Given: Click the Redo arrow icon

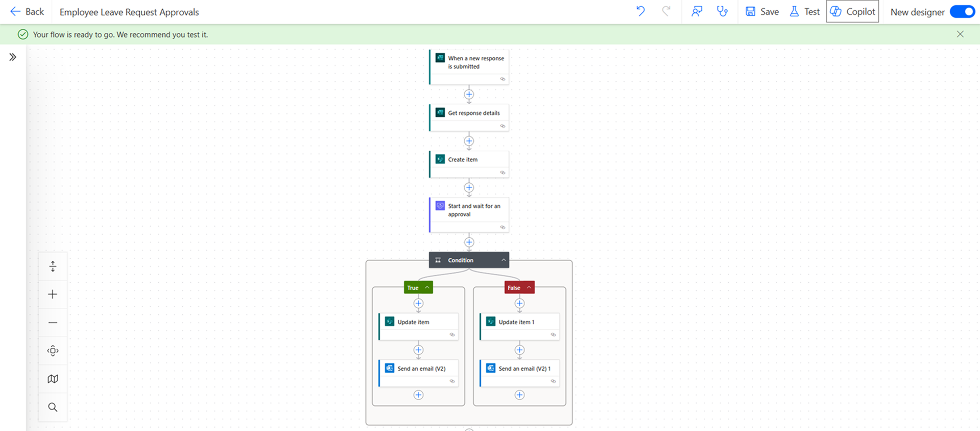Looking at the screenshot, I should point(666,11).
